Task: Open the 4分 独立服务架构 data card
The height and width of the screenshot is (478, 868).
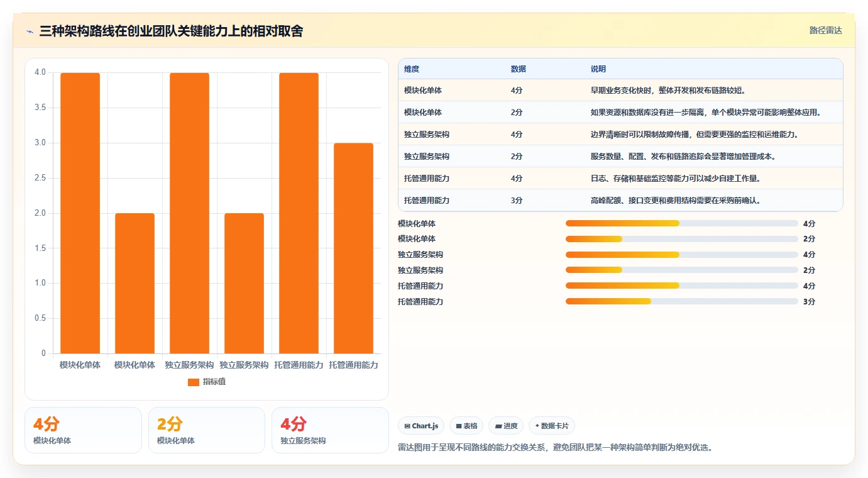Action: coord(330,430)
